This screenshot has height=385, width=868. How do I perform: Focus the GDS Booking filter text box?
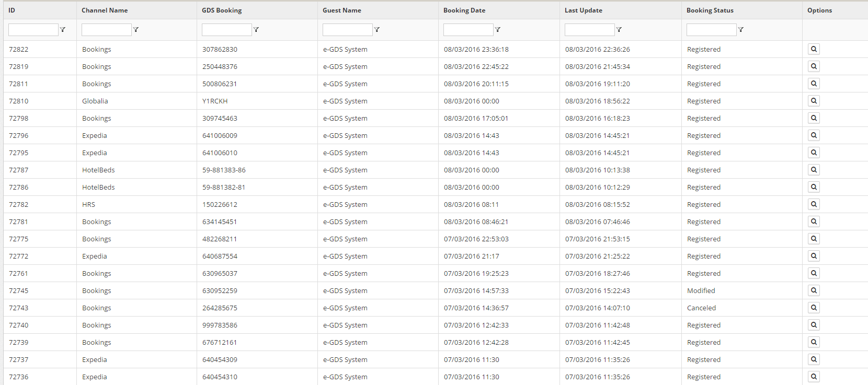pos(227,30)
